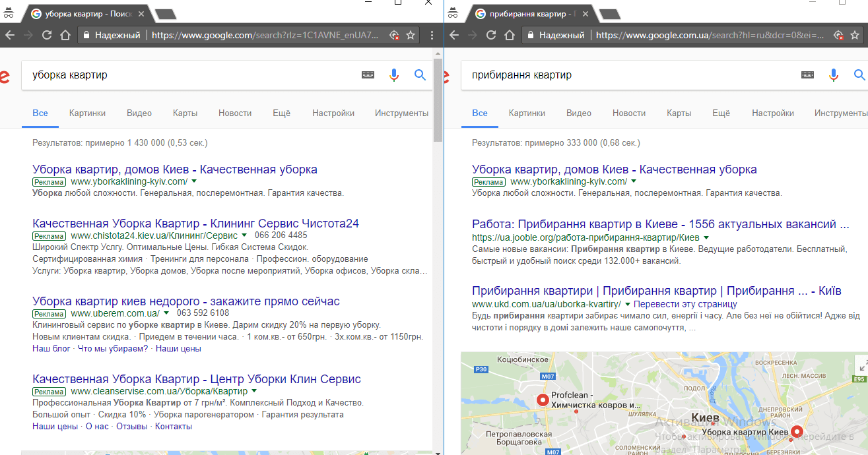Open the Ещё menu in the right window
Viewport: 868px width, 455px height.
(x=721, y=113)
